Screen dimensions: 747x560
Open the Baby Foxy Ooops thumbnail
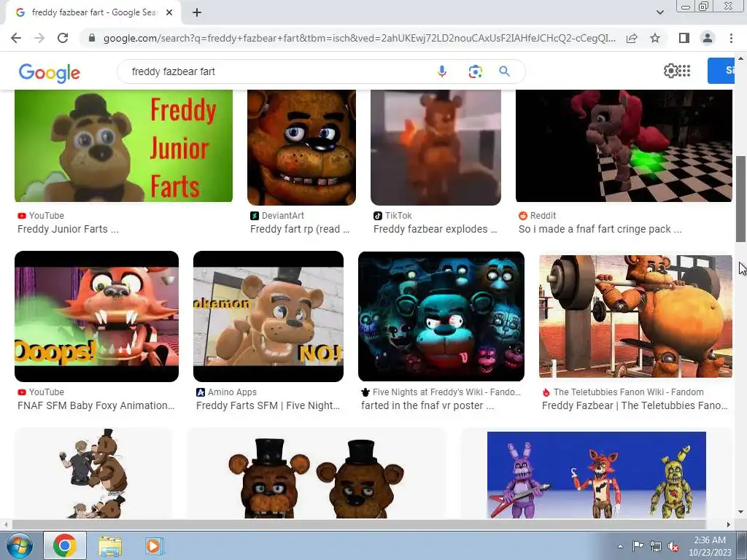(97, 316)
